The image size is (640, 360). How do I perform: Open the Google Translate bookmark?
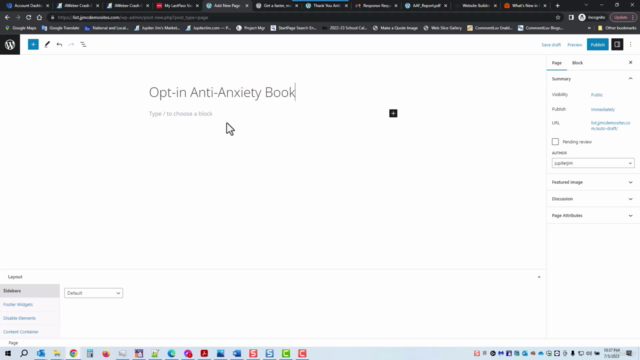[60, 28]
